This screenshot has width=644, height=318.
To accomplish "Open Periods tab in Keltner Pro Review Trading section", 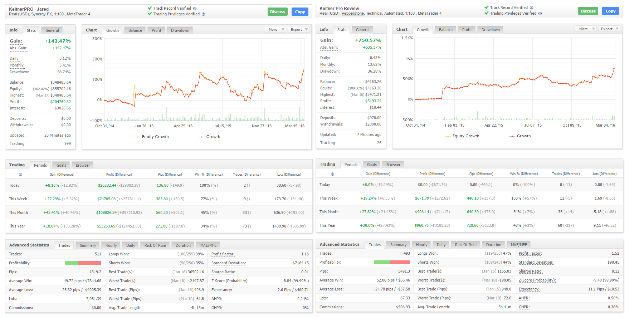I will pyautogui.click(x=351, y=165).
